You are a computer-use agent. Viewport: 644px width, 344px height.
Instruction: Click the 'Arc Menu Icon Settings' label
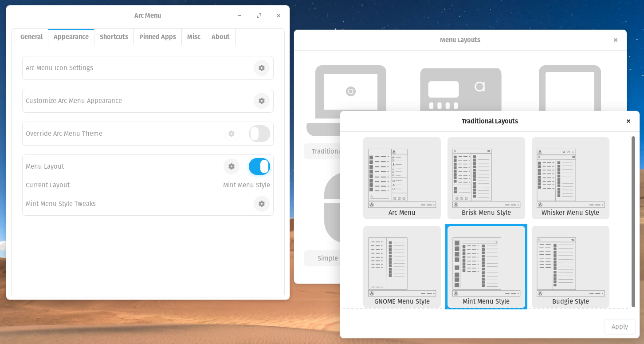[x=59, y=68]
